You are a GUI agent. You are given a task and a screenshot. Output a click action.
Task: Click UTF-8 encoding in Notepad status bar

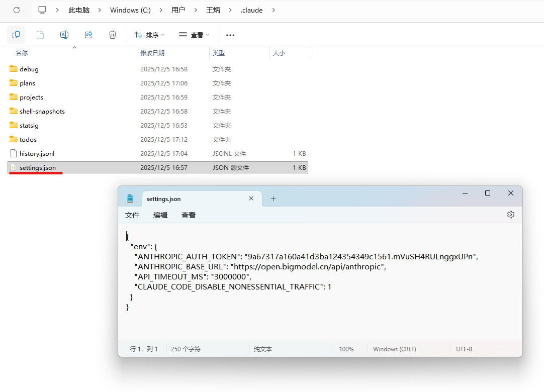[464, 349]
